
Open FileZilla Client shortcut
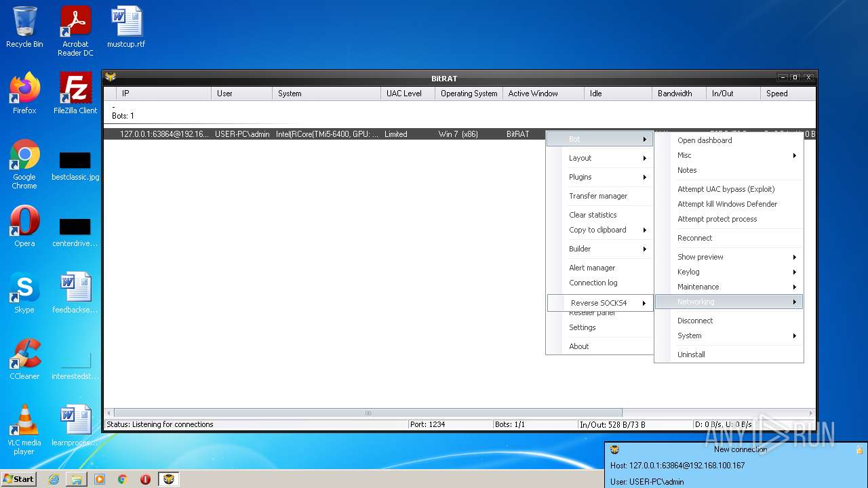tap(75, 94)
